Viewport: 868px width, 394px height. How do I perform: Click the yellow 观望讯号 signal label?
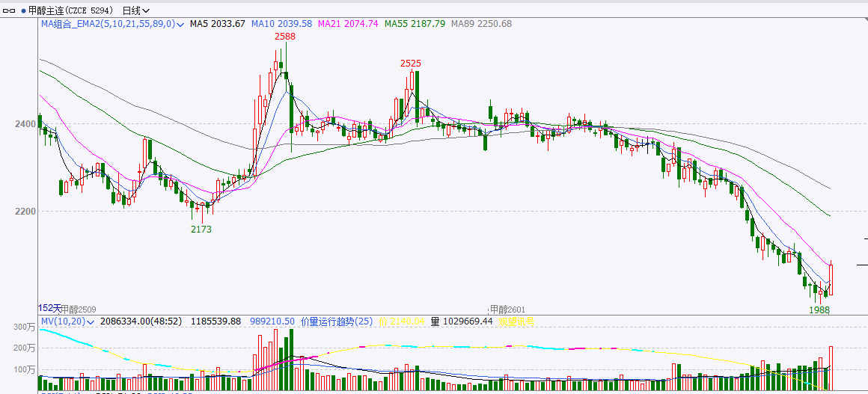pos(516,321)
